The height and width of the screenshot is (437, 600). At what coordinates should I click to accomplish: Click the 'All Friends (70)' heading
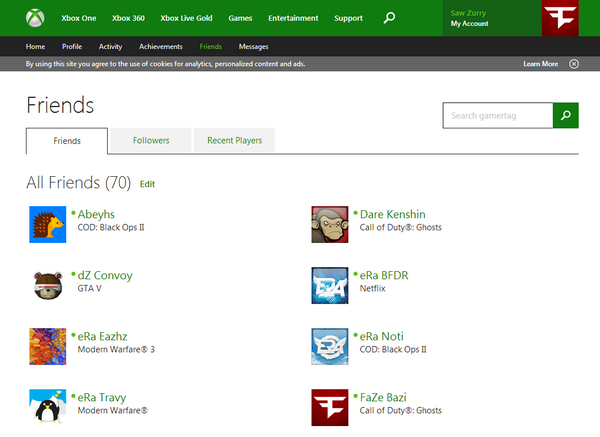point(78,183)
